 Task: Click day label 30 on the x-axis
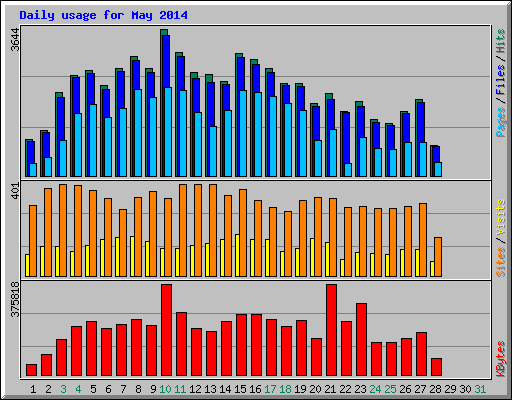465,389
